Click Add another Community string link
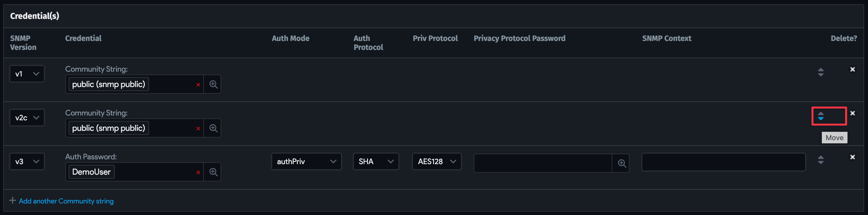This screenshot has width=868, height=215. (66, 201)
